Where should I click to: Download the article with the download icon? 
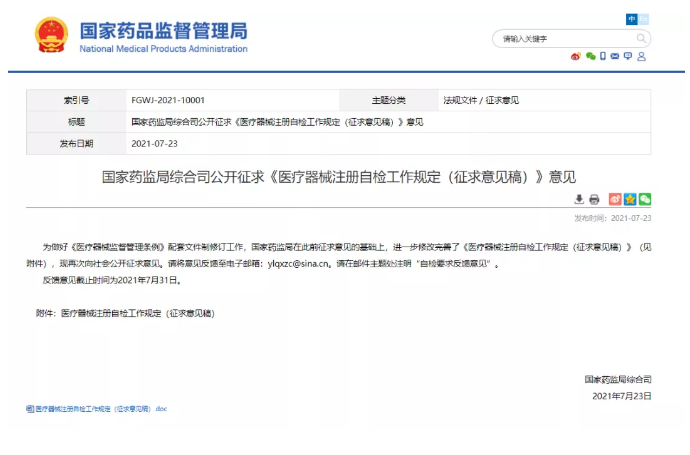click(579, 199)
